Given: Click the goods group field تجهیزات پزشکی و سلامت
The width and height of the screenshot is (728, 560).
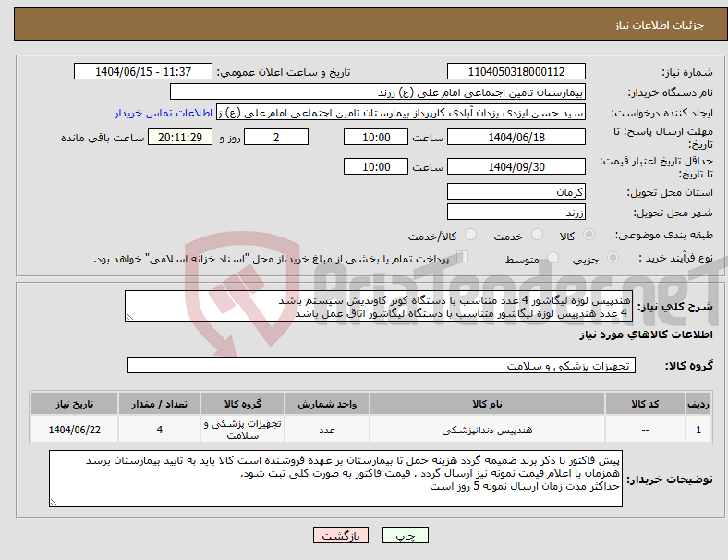Looking at the screenshot, I should tap(382, 365).
